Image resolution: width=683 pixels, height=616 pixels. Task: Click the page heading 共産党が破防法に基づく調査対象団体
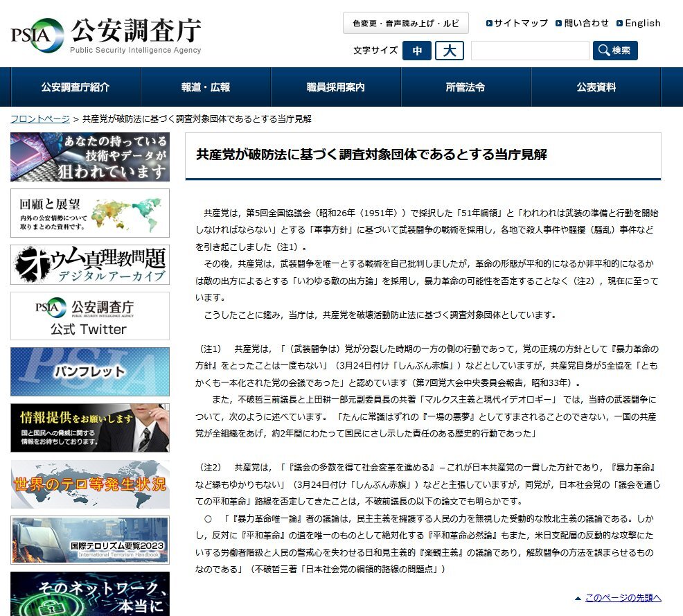click(371, 155)
